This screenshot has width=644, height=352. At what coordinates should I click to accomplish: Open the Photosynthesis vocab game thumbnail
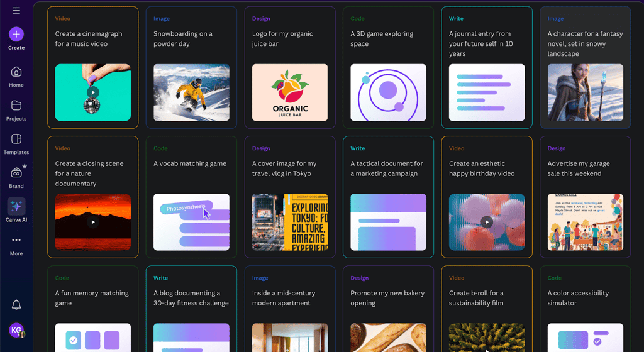[191, 222]
